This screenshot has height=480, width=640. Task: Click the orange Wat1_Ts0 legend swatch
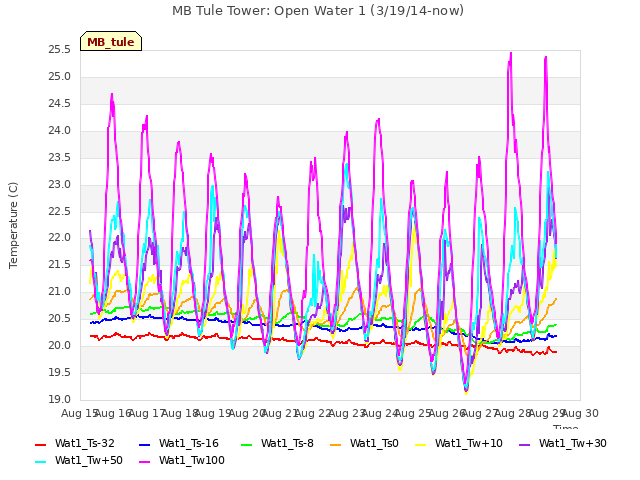point(336,444)
